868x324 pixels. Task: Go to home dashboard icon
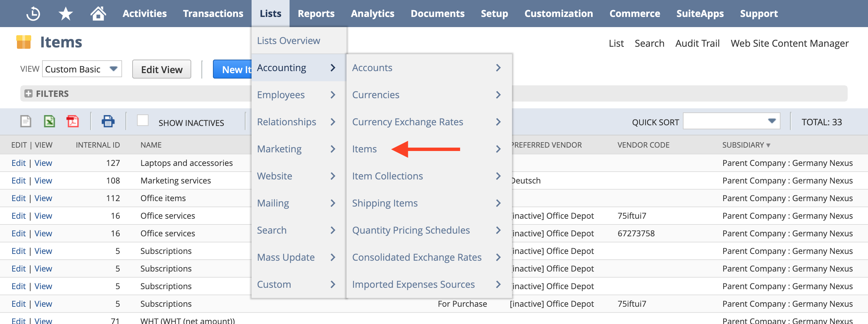[x=98, y=13]
